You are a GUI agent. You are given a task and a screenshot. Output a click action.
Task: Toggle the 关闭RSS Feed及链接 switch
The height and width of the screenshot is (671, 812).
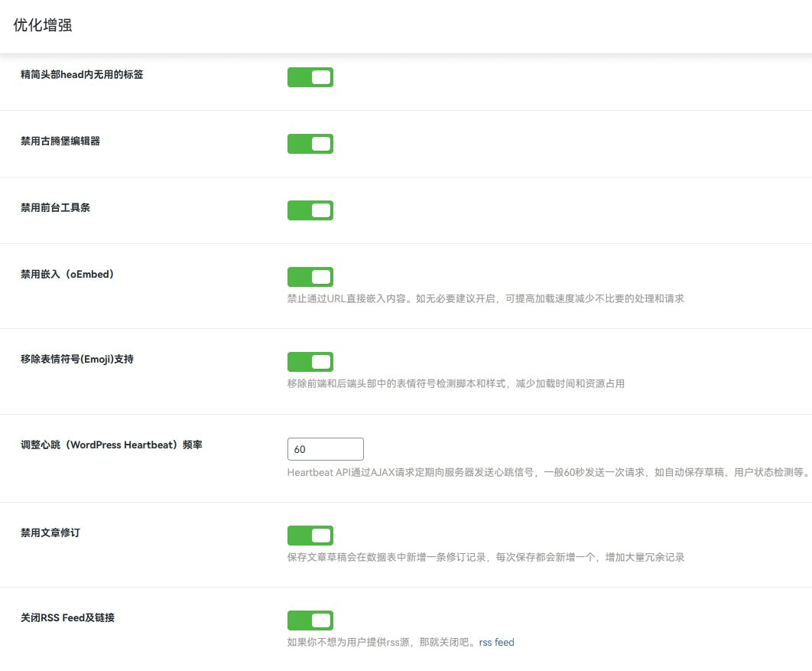310,621
